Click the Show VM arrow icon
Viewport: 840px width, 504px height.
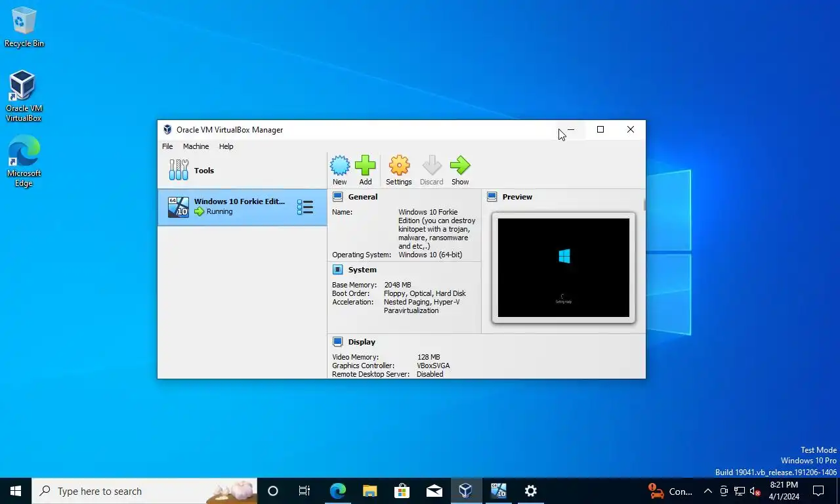click(460, 166)
